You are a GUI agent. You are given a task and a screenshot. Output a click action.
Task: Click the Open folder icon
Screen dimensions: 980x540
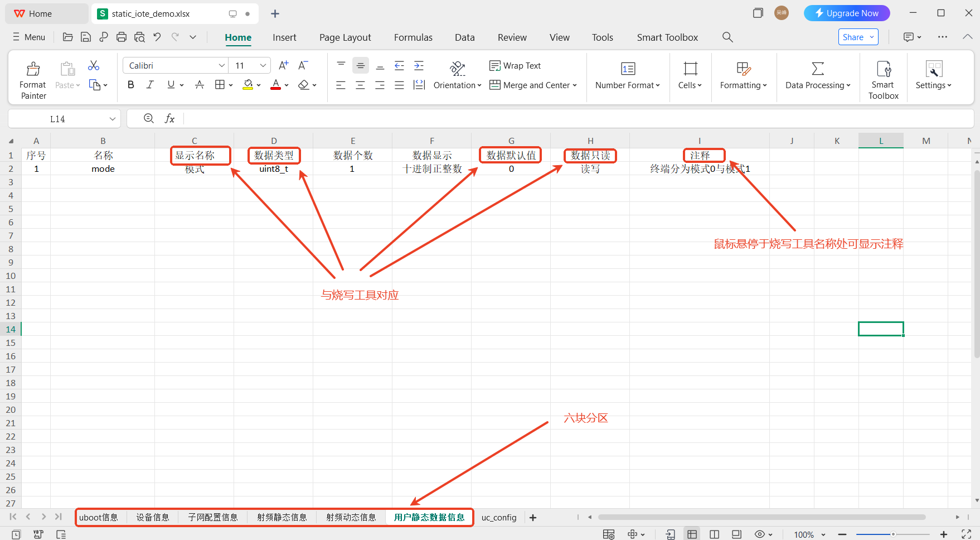click(68, 37)
